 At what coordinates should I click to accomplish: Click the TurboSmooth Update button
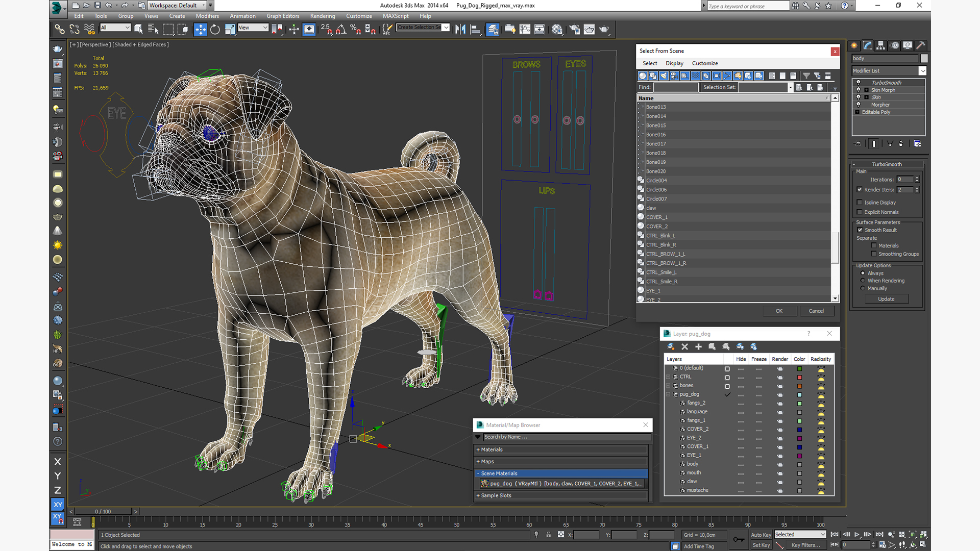886,299
